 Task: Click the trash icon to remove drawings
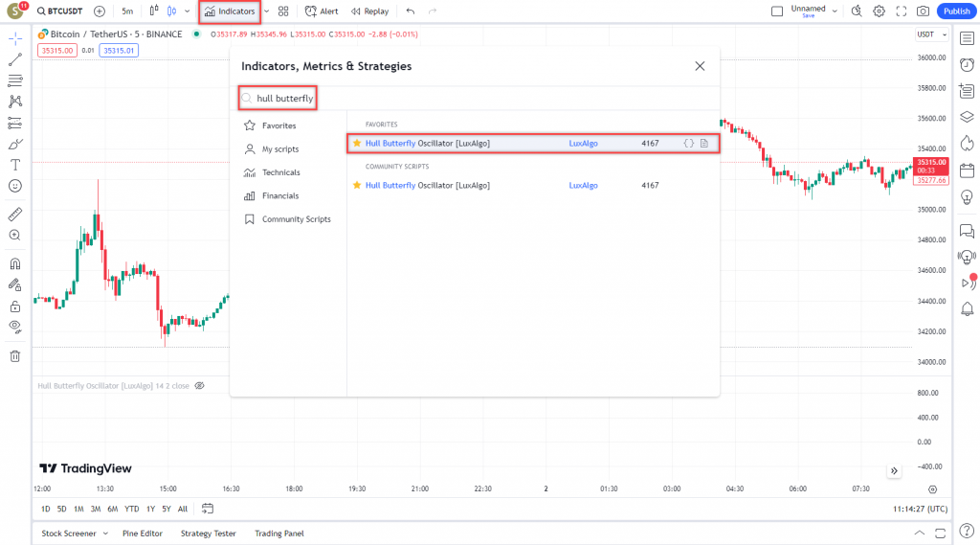(x=15, y=356)
